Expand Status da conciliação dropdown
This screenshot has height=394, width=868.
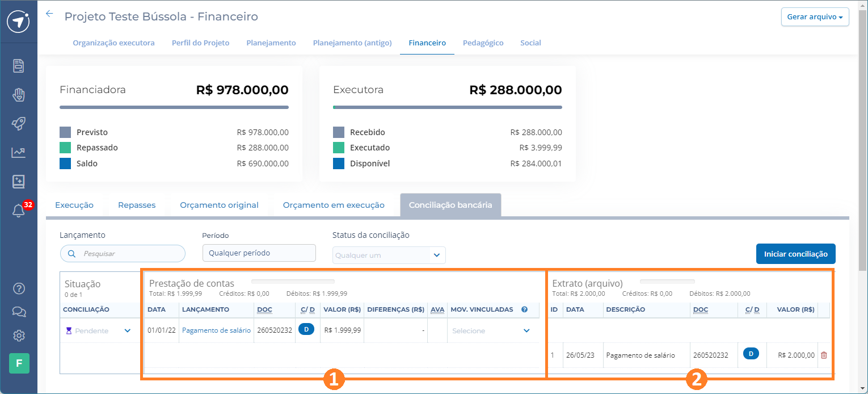pyautogui.click(x=389, y=255)
